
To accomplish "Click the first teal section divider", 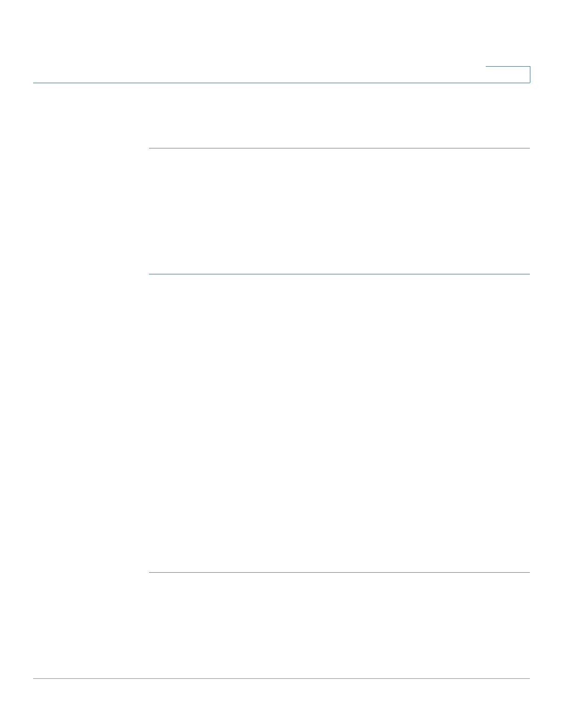I will coord(339,148).
